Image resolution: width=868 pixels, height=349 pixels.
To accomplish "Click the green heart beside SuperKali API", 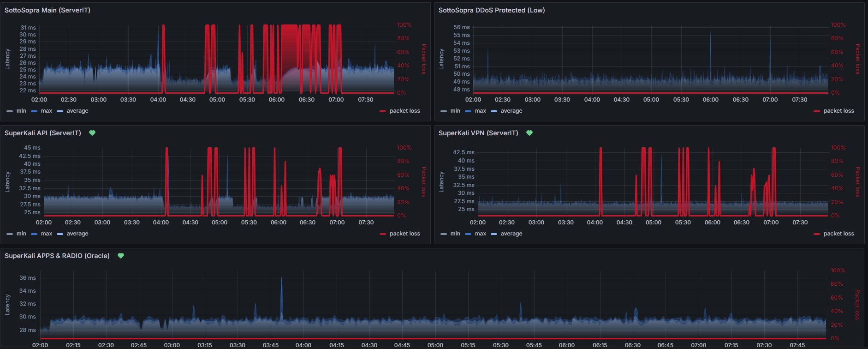I will coord(92,133).
